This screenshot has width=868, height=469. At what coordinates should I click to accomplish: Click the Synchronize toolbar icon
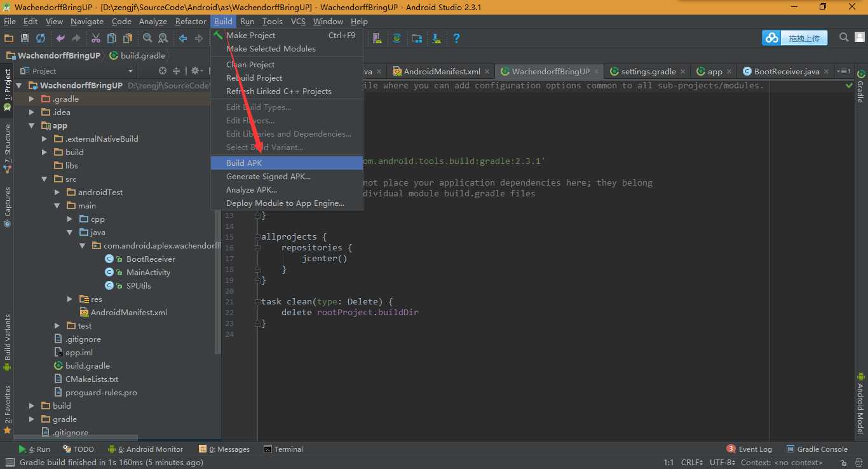(41, 38)
